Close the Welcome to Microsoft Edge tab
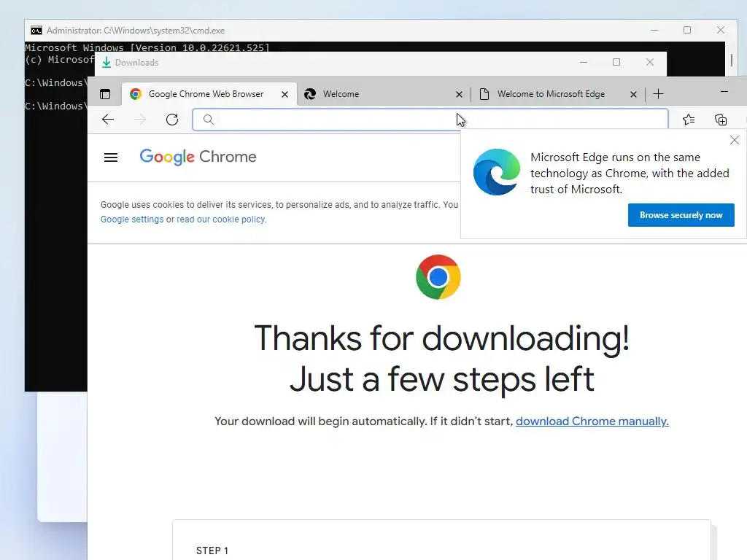The image size is (747, 560). click(x=633, y=94)
